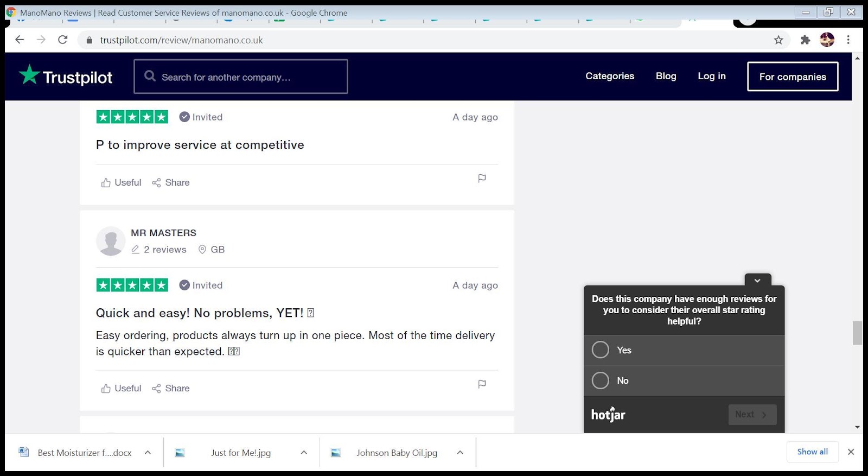Open downloaded Best Moisturizer docx file
This screenshot has height=476, width=868.
(x=76, y=452)
